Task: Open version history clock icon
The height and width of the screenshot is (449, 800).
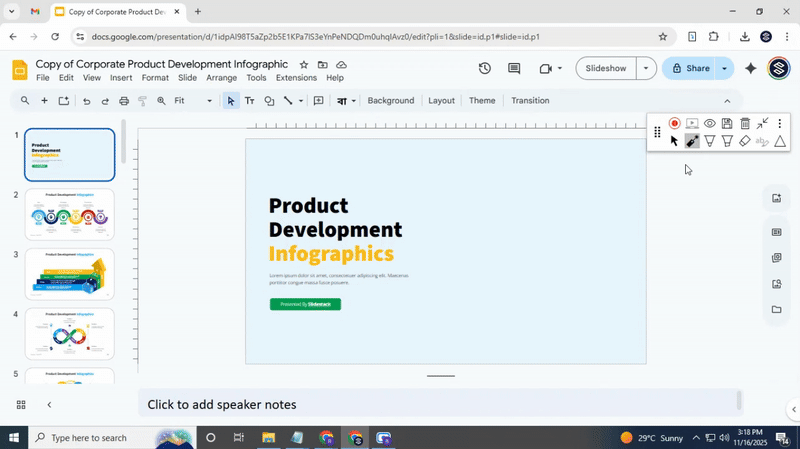Action: coord(485,69)
